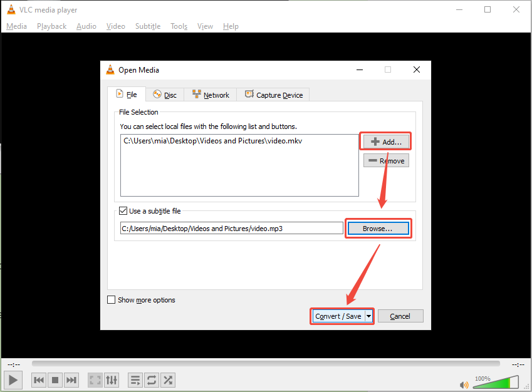Open the Tools menu
532x392 pixels.
tap(179, 26)
